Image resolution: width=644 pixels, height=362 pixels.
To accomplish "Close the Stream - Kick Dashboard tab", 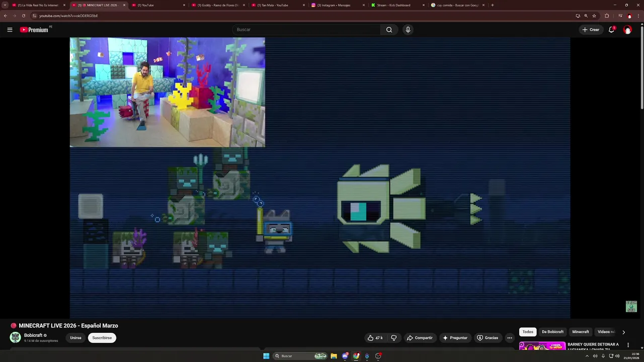I will pyautogui.click(x=424, y=5).
